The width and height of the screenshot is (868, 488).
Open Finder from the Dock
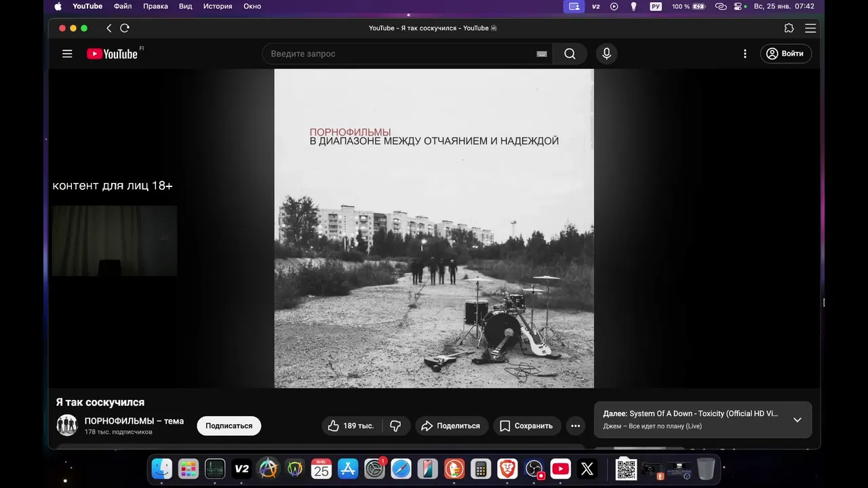tap(162, 468)
